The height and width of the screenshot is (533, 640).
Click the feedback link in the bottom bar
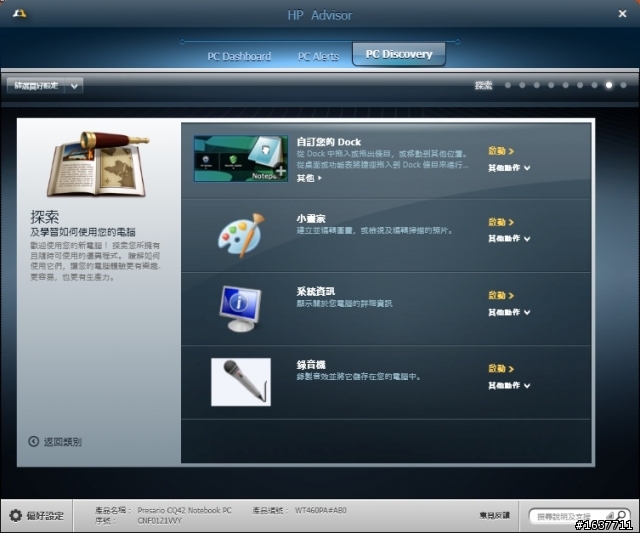point(495,515)
